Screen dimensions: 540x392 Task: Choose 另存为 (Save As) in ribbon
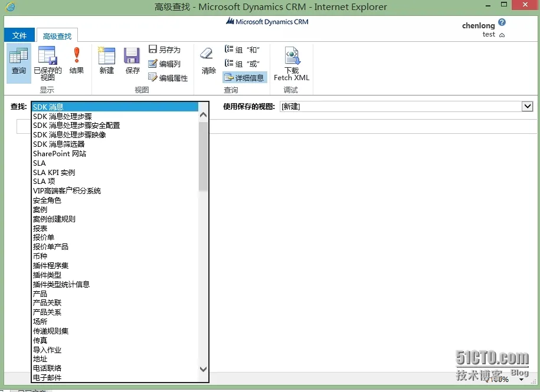[165, 50]
